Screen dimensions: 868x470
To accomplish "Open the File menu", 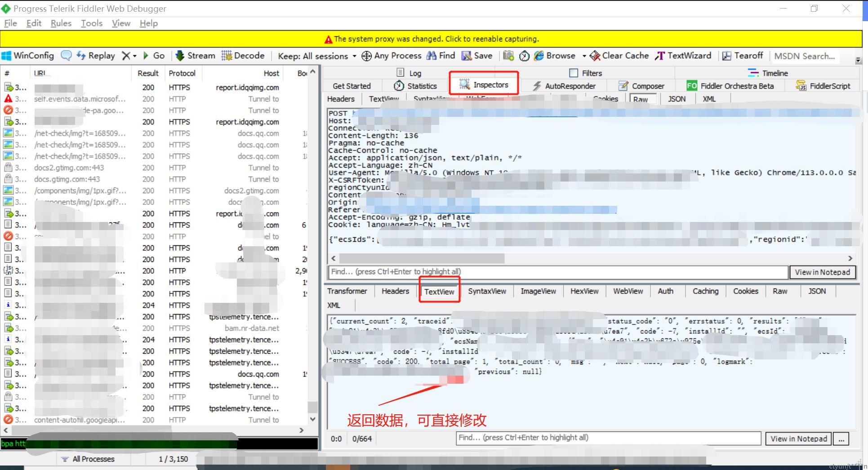I will coord(10,23).
